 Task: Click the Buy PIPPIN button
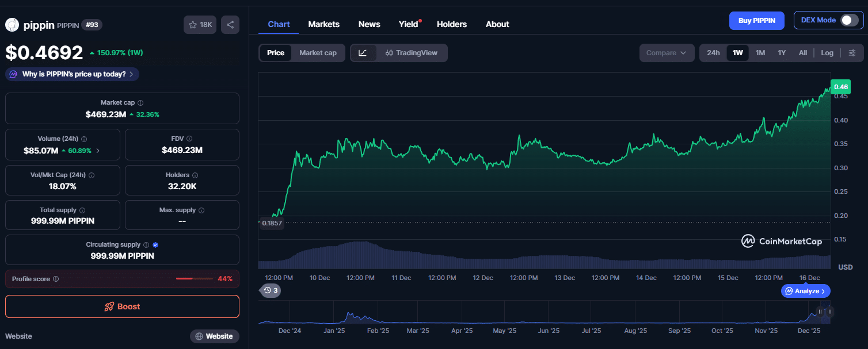pyautogui.click(x=756, y=20)
